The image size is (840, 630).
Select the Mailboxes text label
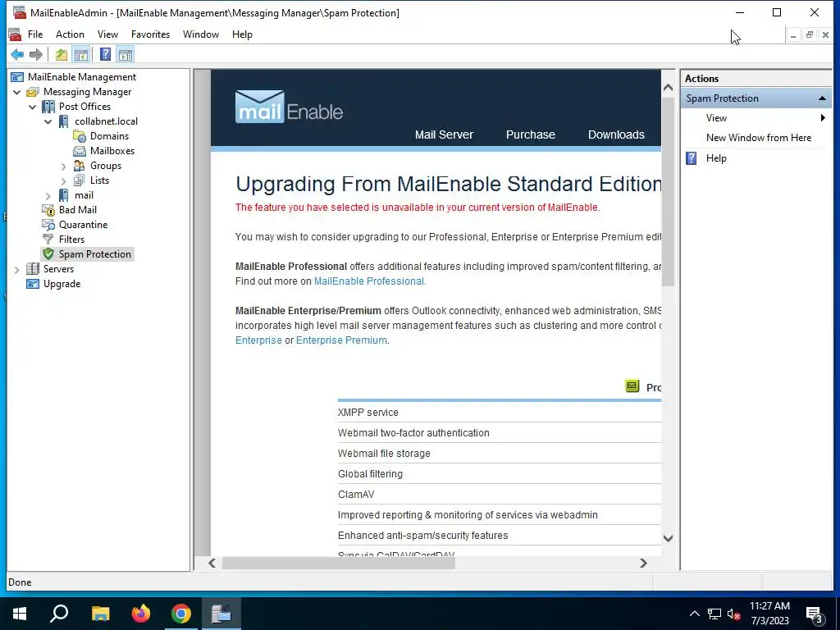112,151
